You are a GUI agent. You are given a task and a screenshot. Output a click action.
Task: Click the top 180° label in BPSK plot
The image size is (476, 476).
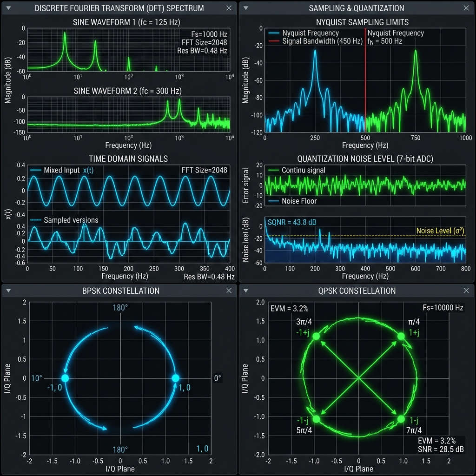pyautogui.click(x=120, y=308)
